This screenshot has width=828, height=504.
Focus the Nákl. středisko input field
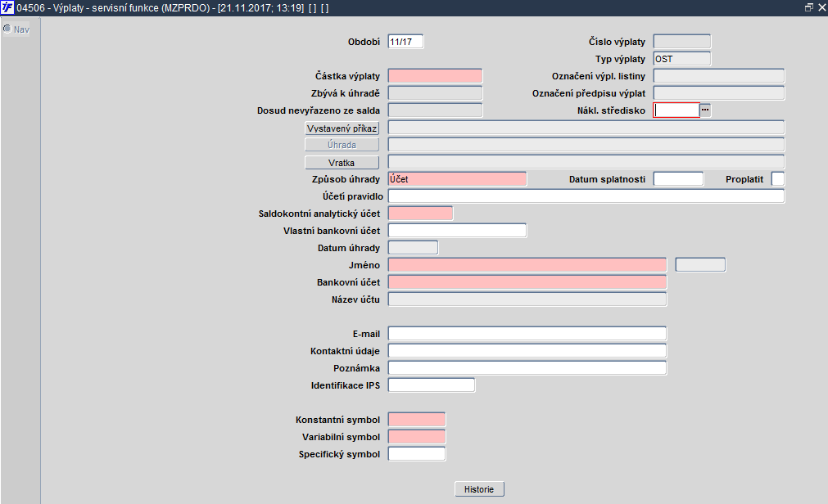tap(676, 110)
